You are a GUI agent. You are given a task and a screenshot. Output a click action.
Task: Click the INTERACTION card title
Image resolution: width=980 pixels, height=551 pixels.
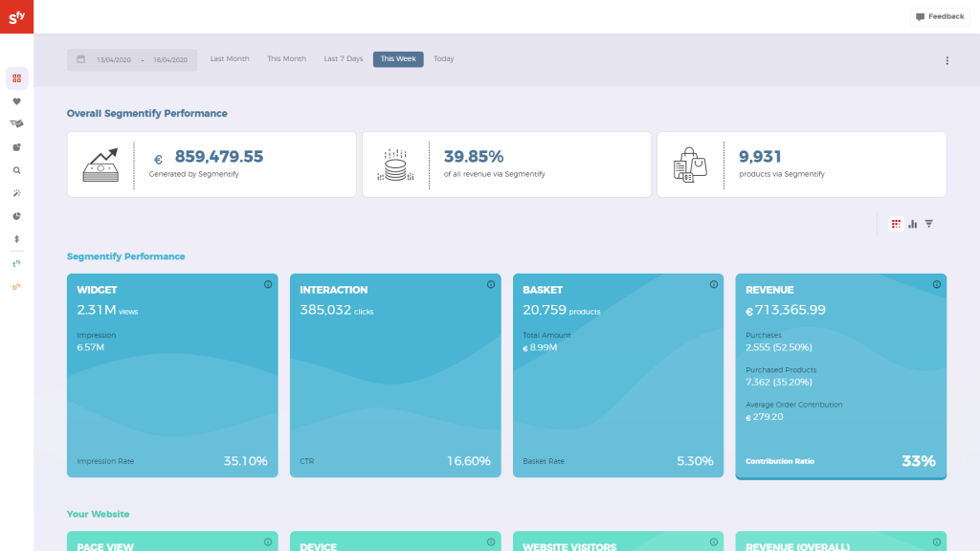(334, 290)
